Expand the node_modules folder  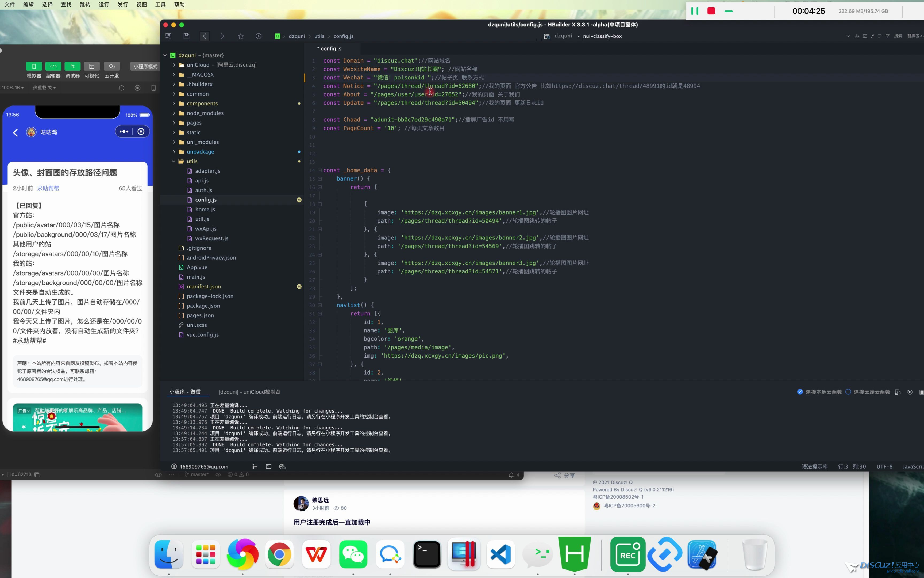coord(174,113)
